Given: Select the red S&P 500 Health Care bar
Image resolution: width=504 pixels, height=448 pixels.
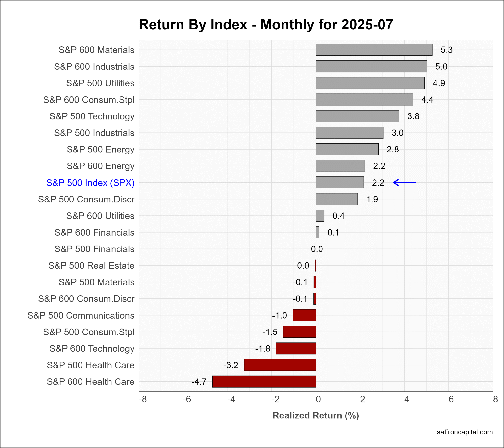Looking at the screenshot, I should click(280, 365).
